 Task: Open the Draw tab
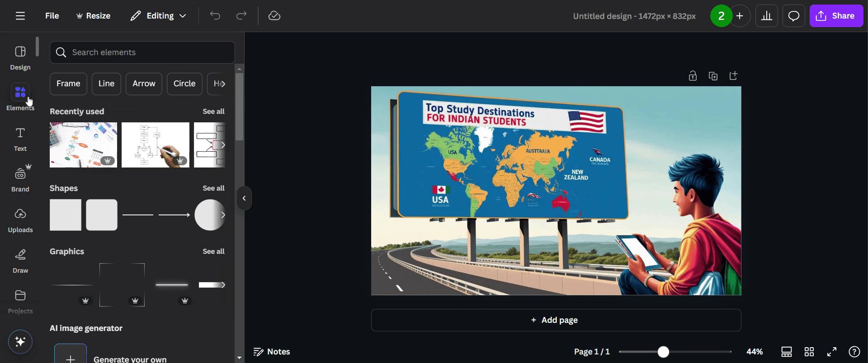[x=20, y=261]
